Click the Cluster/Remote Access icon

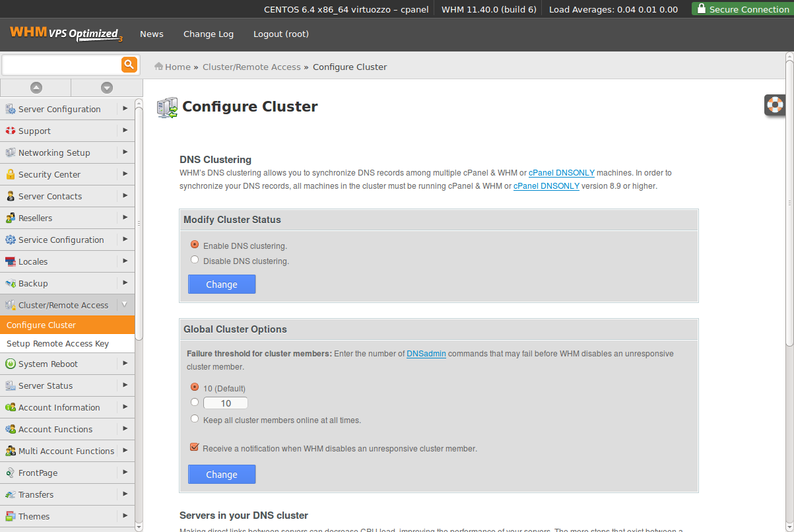pos(10,305)
